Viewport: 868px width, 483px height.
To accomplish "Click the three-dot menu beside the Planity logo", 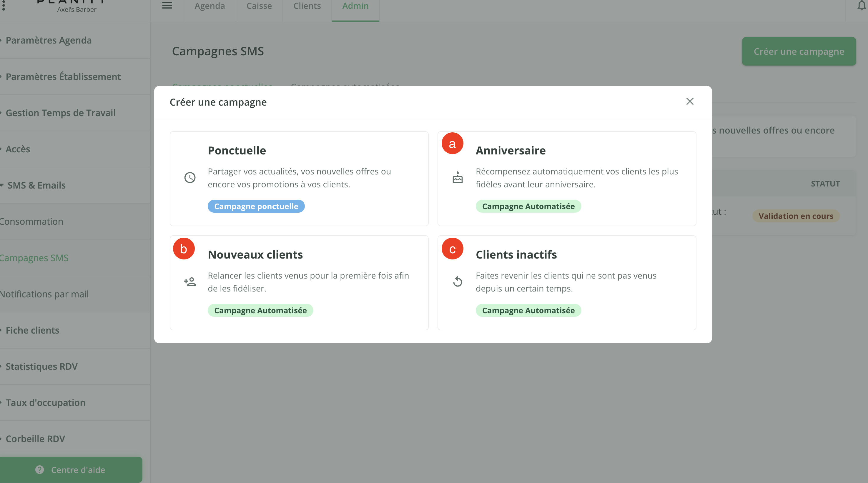I will pos(4,6).
